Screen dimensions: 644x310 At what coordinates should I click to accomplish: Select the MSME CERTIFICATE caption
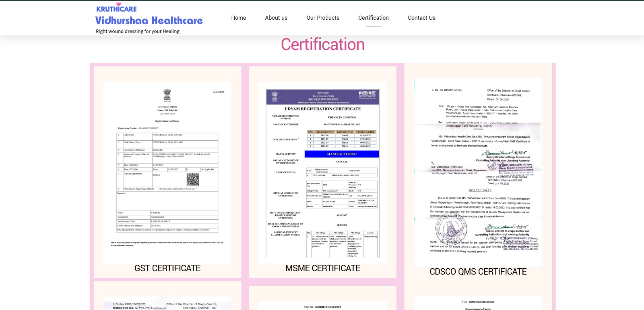(322, 268)
